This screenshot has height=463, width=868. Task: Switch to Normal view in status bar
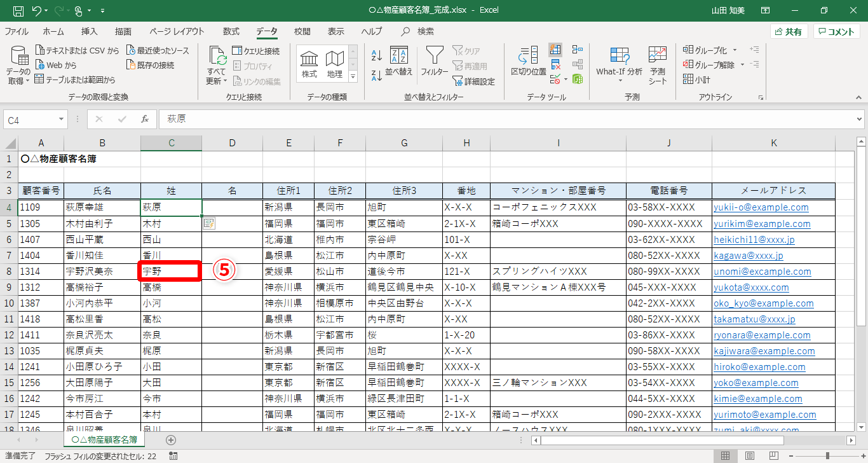[725, 456]
